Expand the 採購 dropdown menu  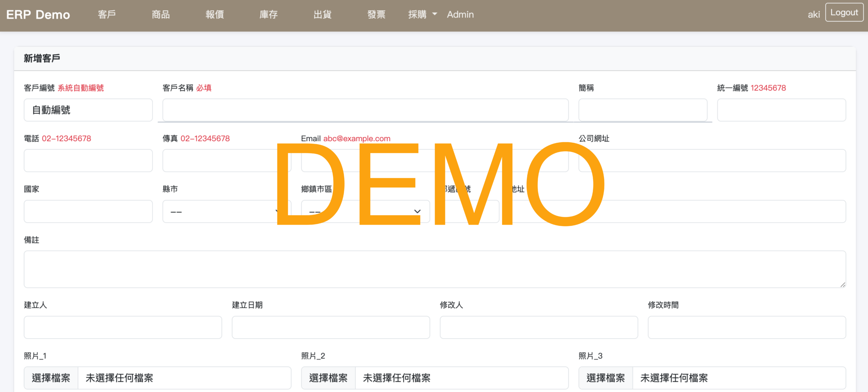(422, 15)
